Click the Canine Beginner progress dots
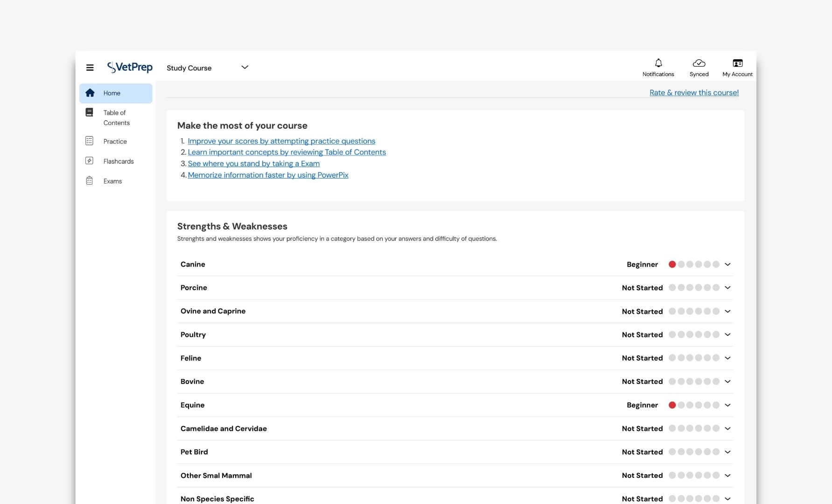The width and height of the screenshot is (832, 504). point(694,264)
